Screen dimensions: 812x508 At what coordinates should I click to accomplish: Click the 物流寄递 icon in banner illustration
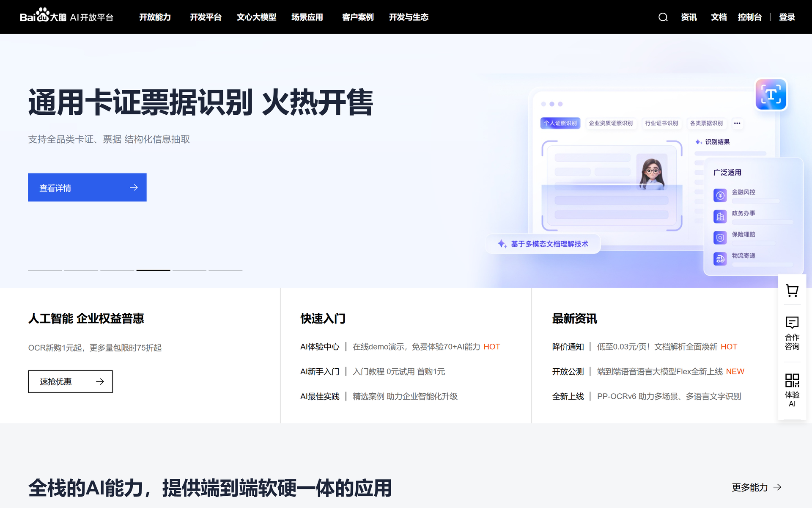click(x=720, y=259)
